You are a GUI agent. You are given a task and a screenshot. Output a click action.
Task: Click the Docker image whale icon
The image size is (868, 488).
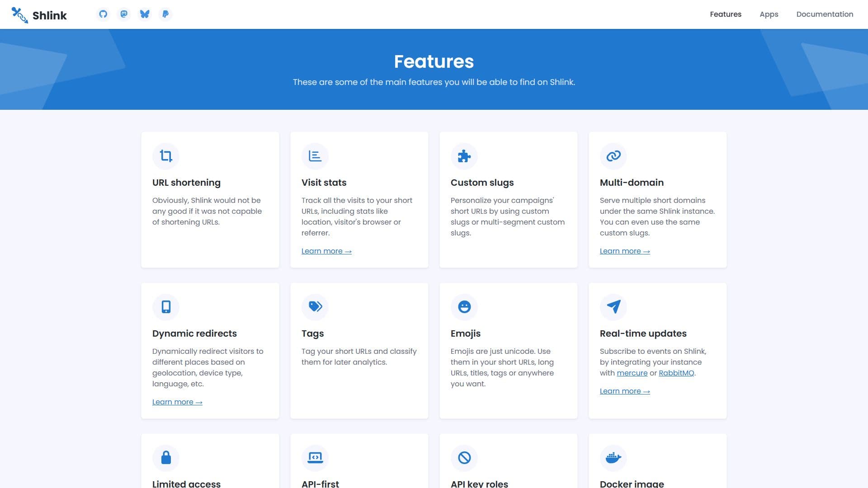613,458
